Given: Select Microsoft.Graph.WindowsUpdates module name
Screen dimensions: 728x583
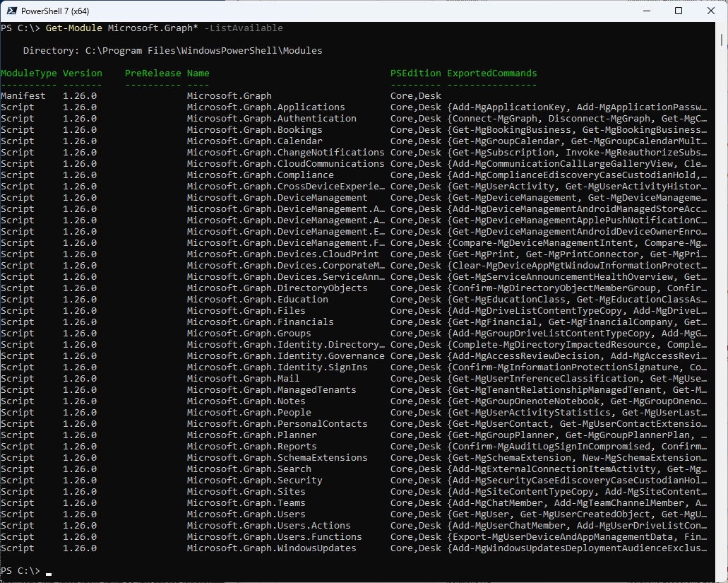Looking at the screenshot, I should point(272,548).
